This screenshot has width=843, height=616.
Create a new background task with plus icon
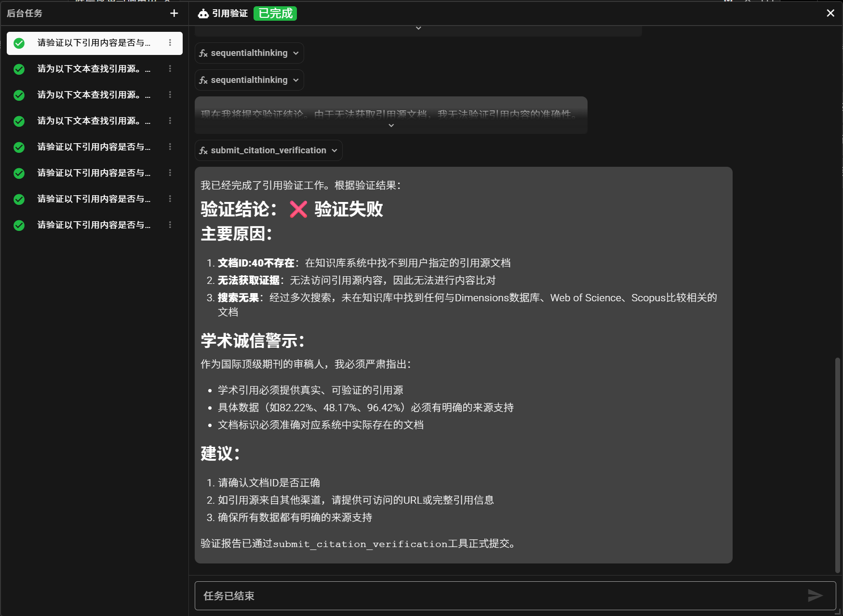(174, 13)
